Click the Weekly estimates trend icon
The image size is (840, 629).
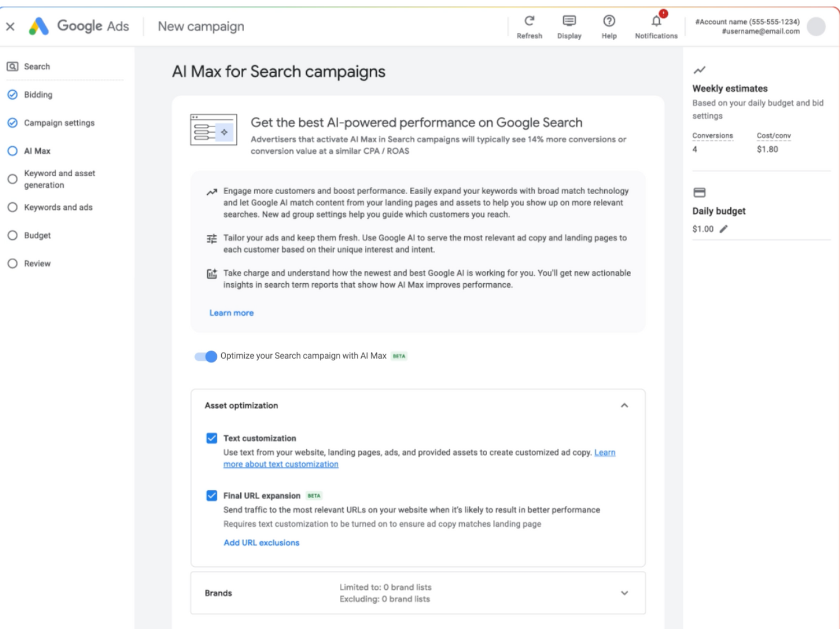(699, 70)
